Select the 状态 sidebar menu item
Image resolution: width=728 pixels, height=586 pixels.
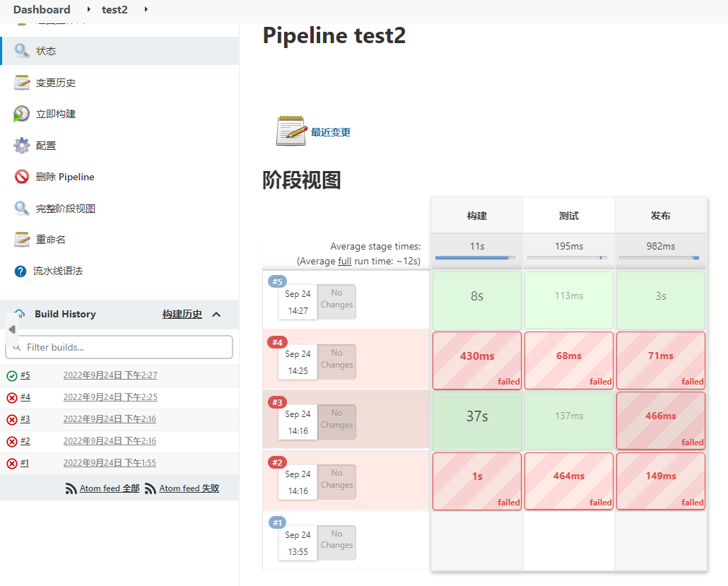[x=46, y=51]
